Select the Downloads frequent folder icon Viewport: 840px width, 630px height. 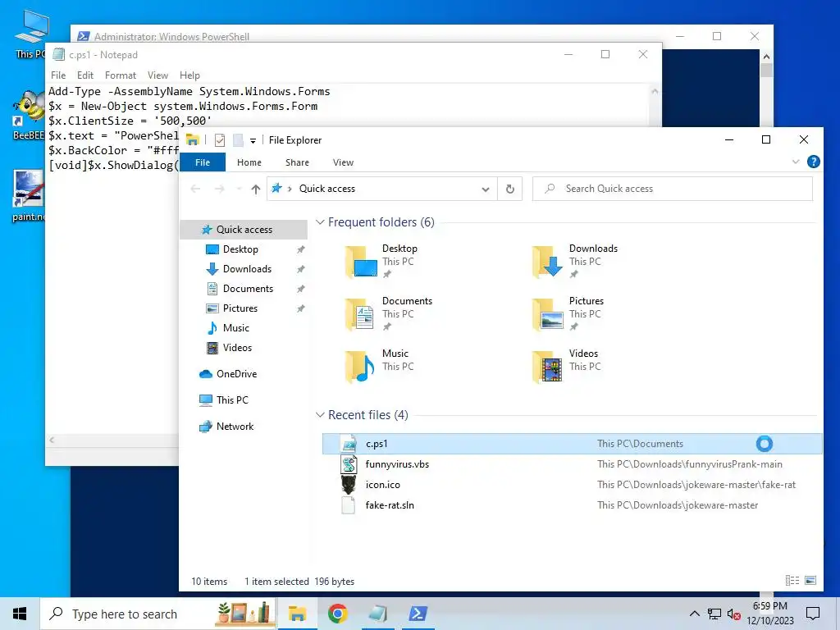(x=547, y=262)
